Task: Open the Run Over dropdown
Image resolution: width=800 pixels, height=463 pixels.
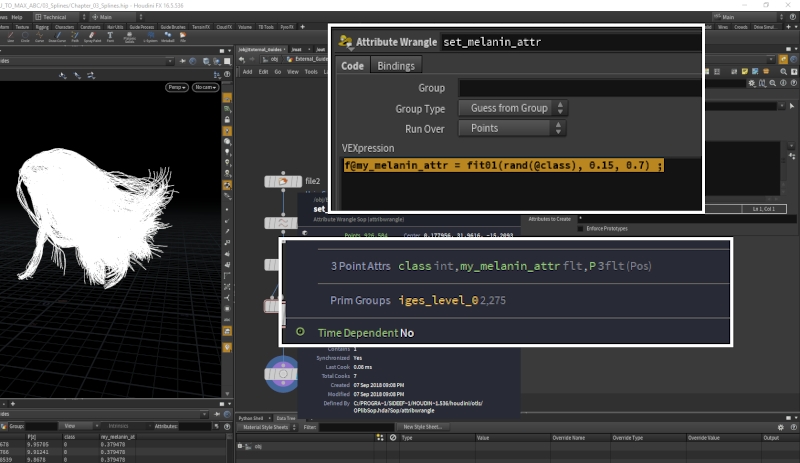Action: click(512, 128)
